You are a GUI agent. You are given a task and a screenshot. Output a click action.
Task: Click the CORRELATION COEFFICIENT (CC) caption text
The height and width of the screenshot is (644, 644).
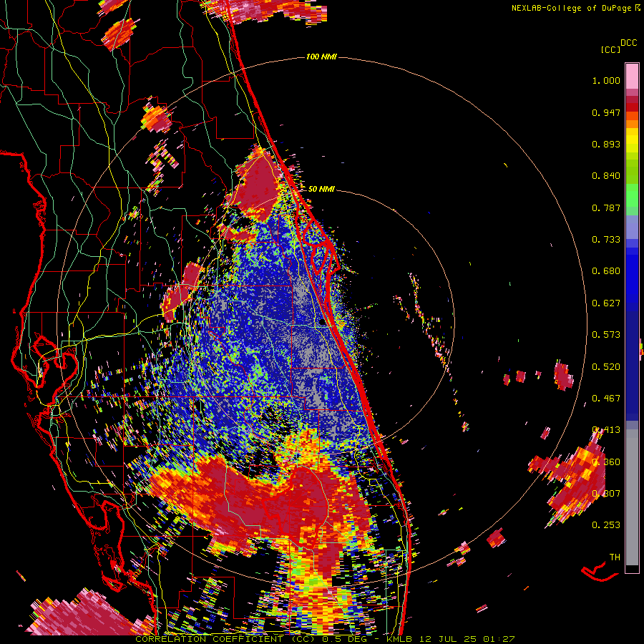pos(225,639)
